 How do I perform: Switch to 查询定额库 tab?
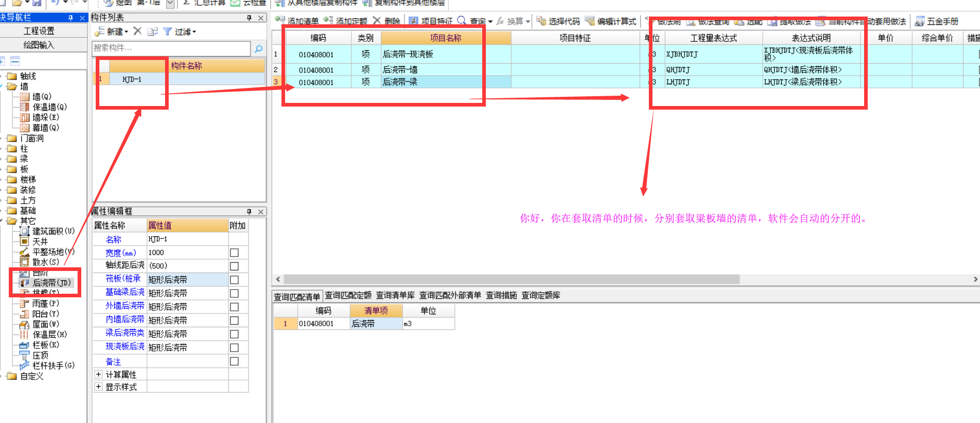pyautogui.click(x=541, y=295)
